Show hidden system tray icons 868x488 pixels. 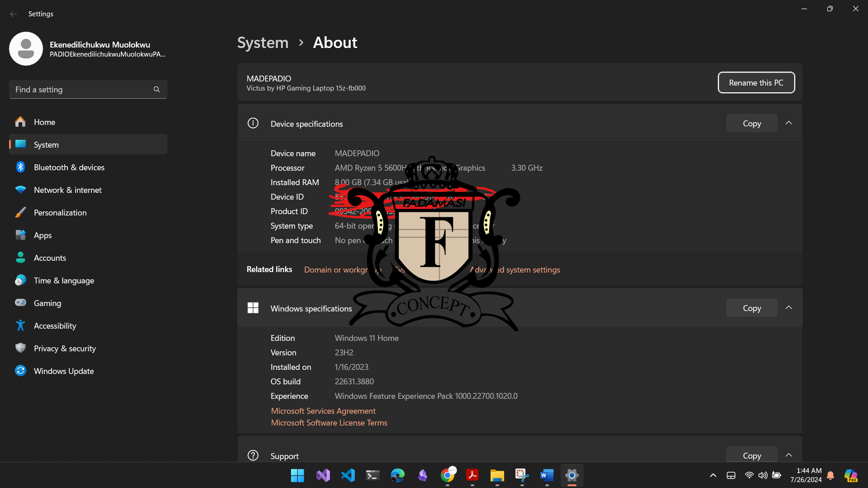713,475
